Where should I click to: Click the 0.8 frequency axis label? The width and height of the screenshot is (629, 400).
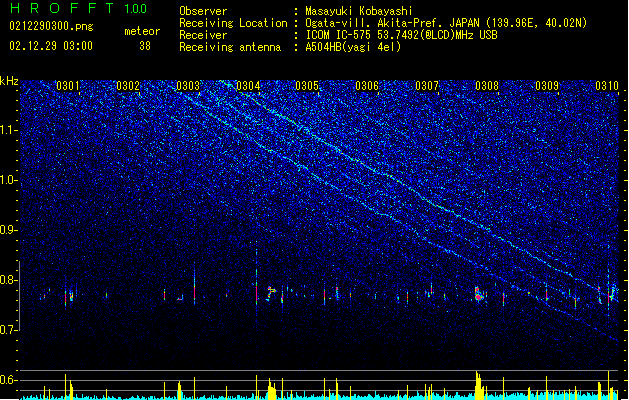click(x=9, y=280)
